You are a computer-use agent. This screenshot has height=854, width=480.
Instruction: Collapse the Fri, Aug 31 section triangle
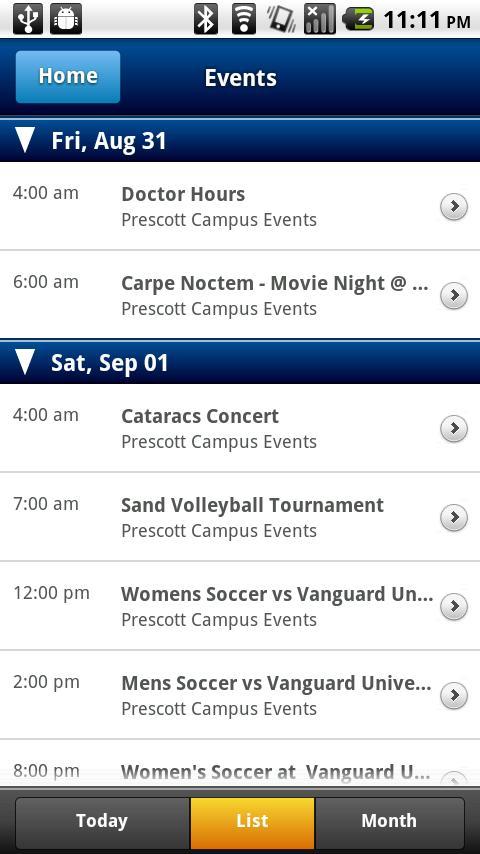click(x=25, y=140)
